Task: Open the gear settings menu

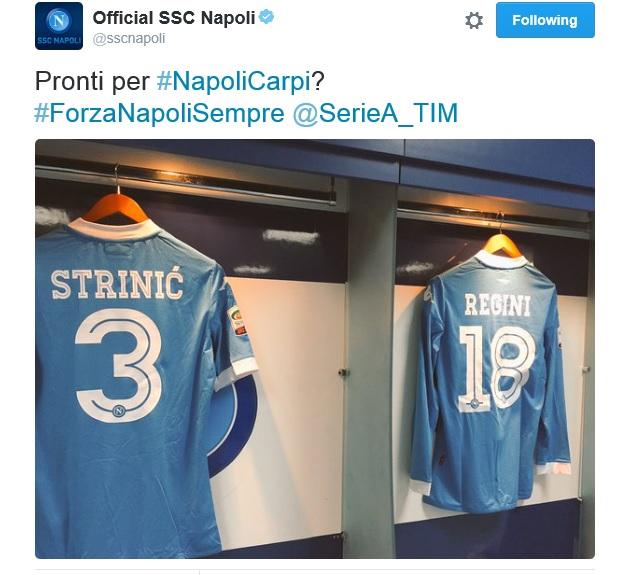Action: (474, 20)
